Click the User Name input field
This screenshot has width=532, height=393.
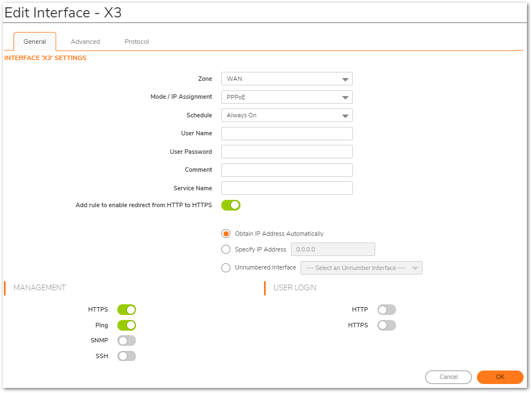[x=287, y=134]
